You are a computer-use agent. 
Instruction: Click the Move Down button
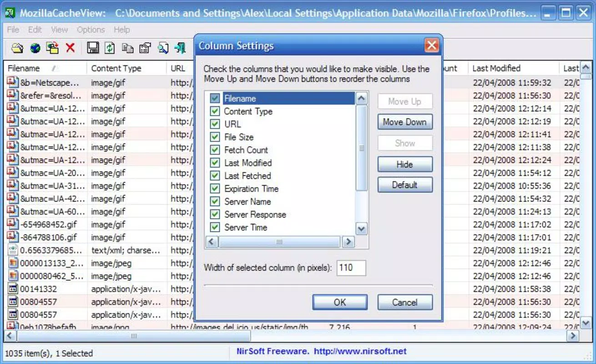(405, 122)
